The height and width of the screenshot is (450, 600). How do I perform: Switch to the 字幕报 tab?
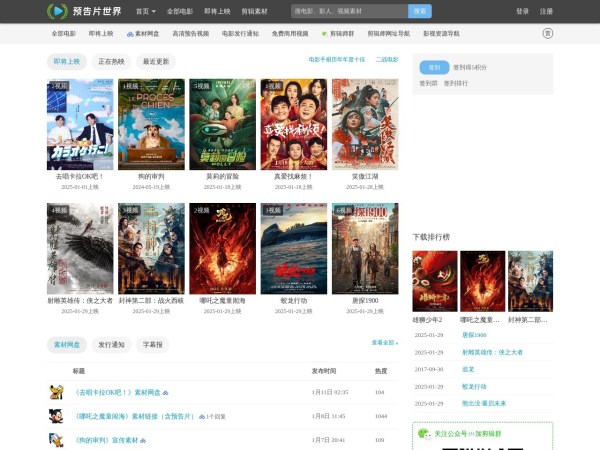pos(153,344)
